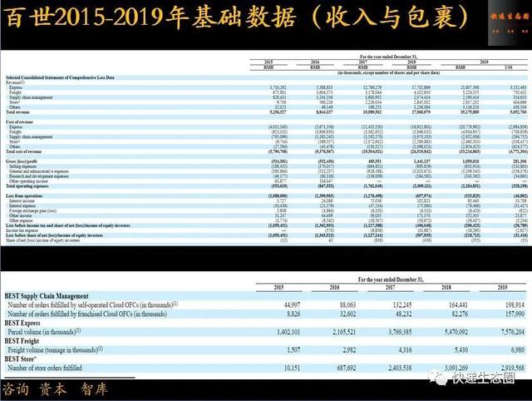Click the freight volume 6,980
This screenshot has height=401, width=532.
click(517, 349)
